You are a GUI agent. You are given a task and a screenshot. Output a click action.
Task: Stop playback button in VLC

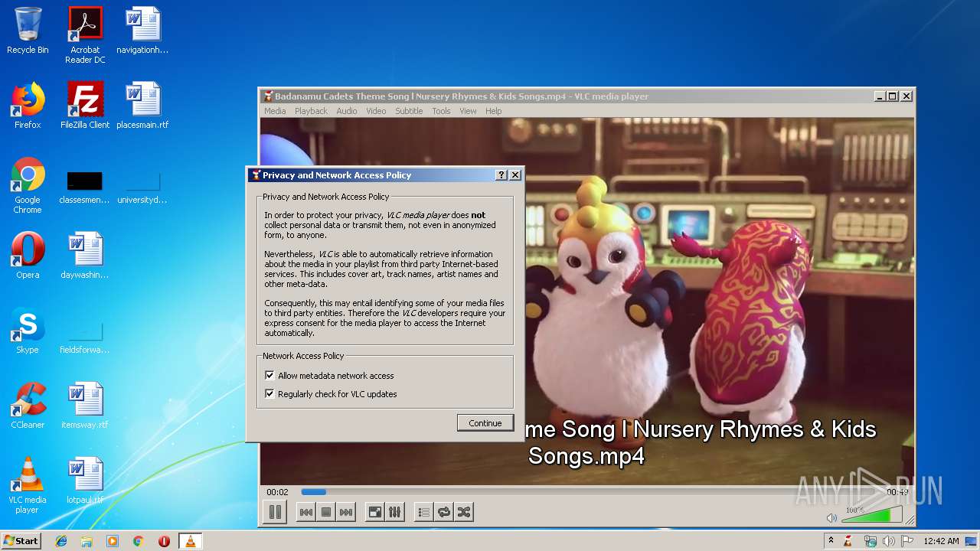pos(326,512)
